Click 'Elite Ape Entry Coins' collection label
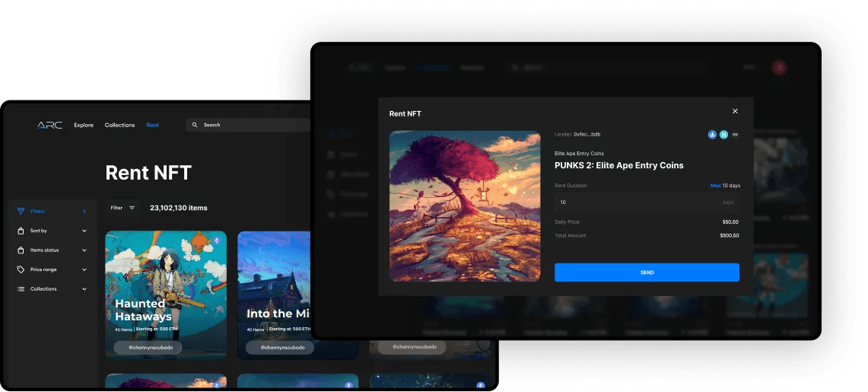Screen dimensions: 868x392 (579, 153)
